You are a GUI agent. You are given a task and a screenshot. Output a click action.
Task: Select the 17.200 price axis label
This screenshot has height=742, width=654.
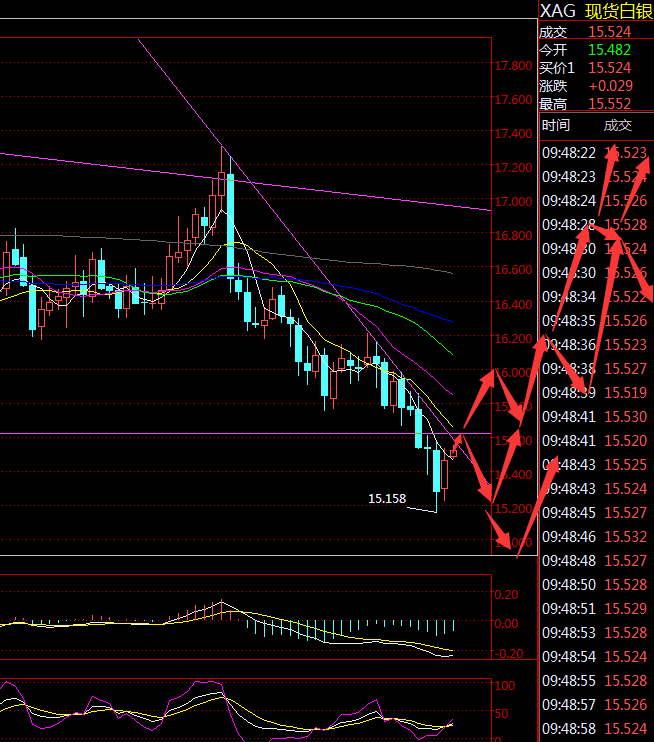point(513,168)
